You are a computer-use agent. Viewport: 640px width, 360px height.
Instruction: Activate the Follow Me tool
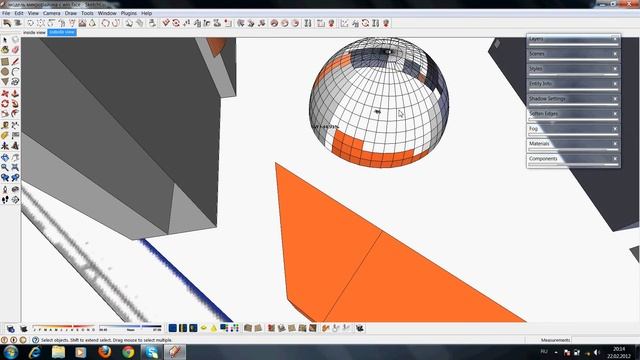[x=15, y=104]
